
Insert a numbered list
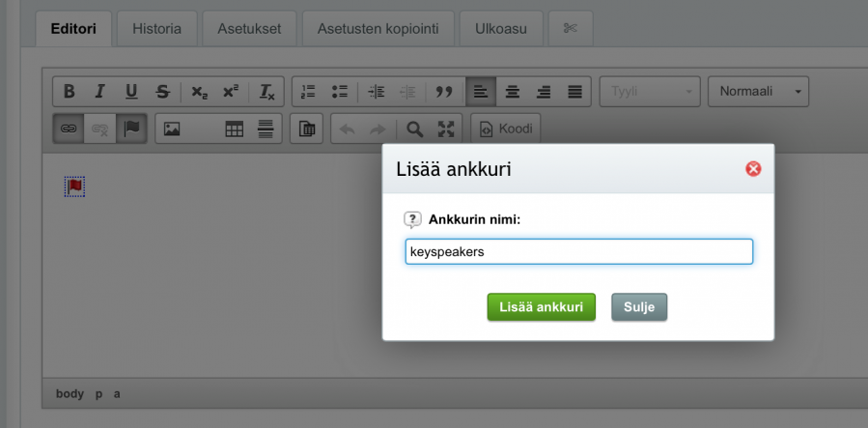point(308,92)
